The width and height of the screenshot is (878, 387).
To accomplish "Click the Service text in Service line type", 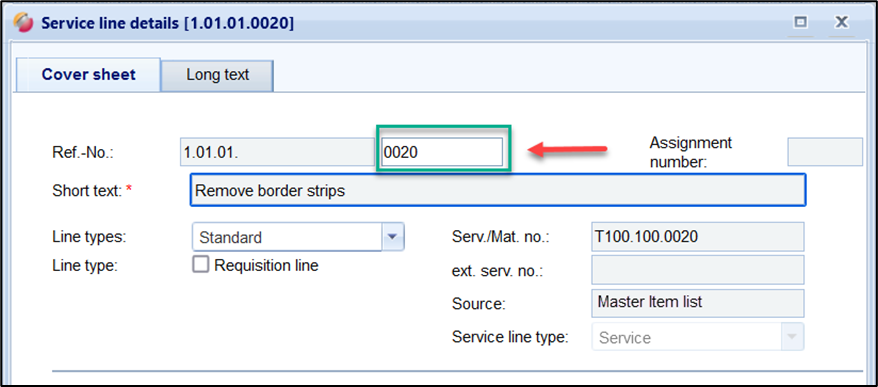I will click(x=625, y=338).
